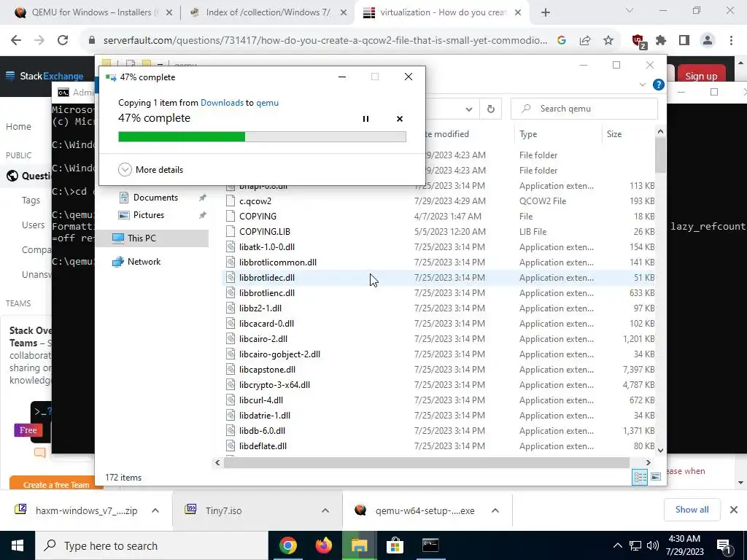747x560 pixels.
Task: Click the qemu destination link
Action: (267, 102)
